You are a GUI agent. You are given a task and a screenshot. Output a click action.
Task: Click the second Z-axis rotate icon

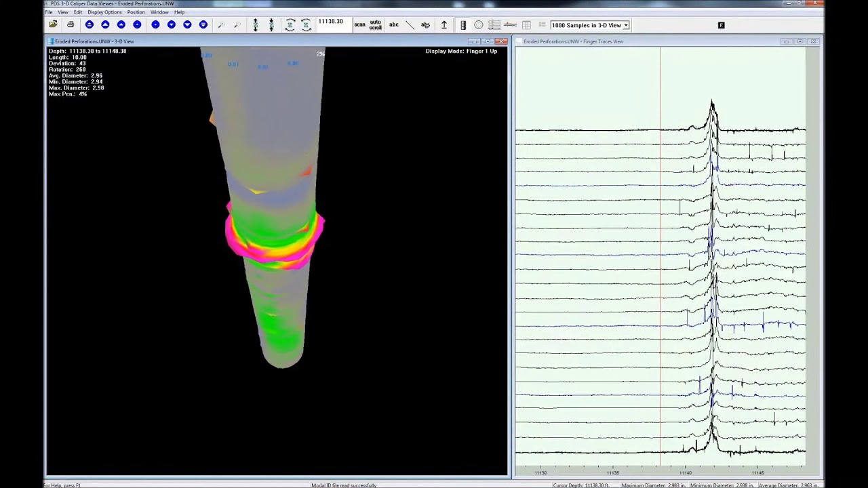pos(306,25)
